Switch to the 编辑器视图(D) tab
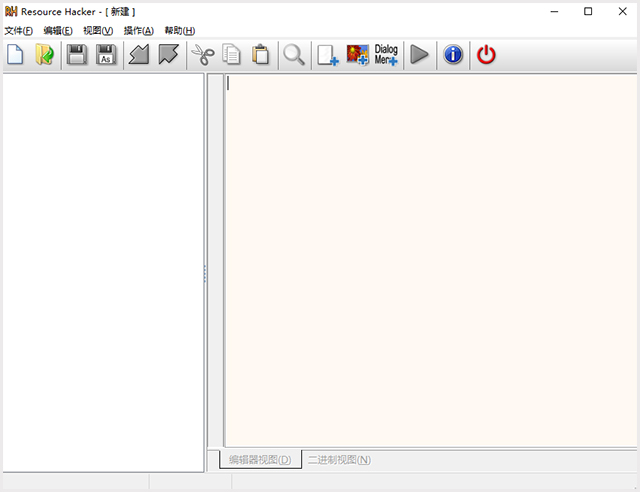Viewport: 640px width, 492px height. (260, 460)
